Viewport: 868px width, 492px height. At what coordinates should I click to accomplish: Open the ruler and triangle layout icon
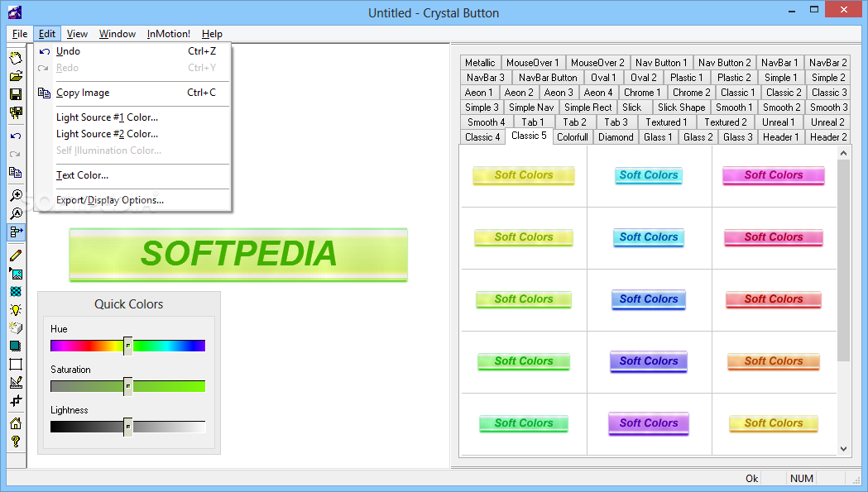pyautogui.click(x=16, y=382)
